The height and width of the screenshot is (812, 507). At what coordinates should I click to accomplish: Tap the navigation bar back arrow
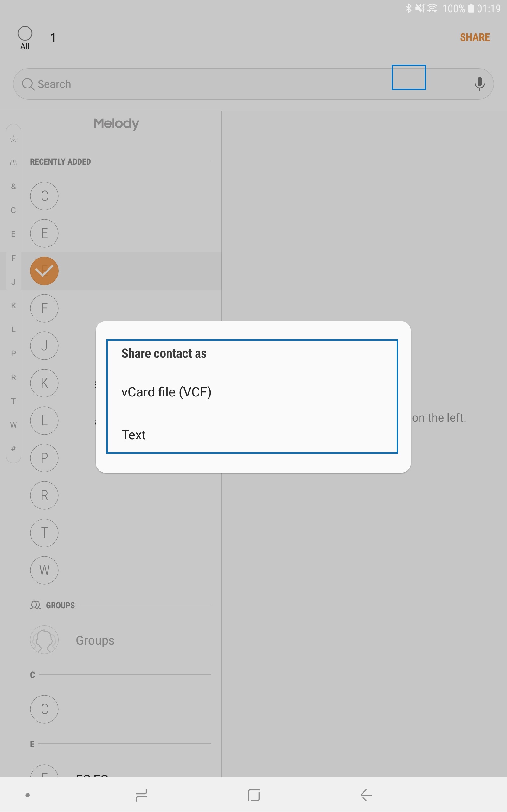(366, 795)
